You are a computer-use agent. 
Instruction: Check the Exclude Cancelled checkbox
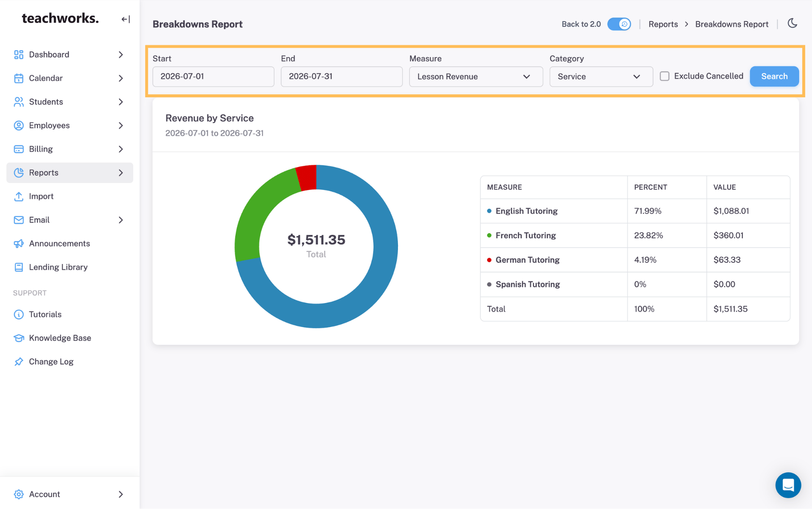coord(664,76)
